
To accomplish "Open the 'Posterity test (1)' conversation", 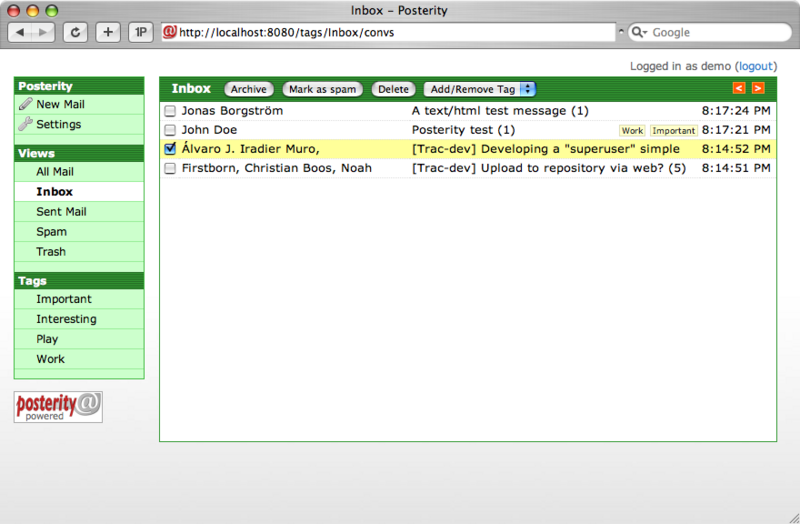I will coord(463,130).
